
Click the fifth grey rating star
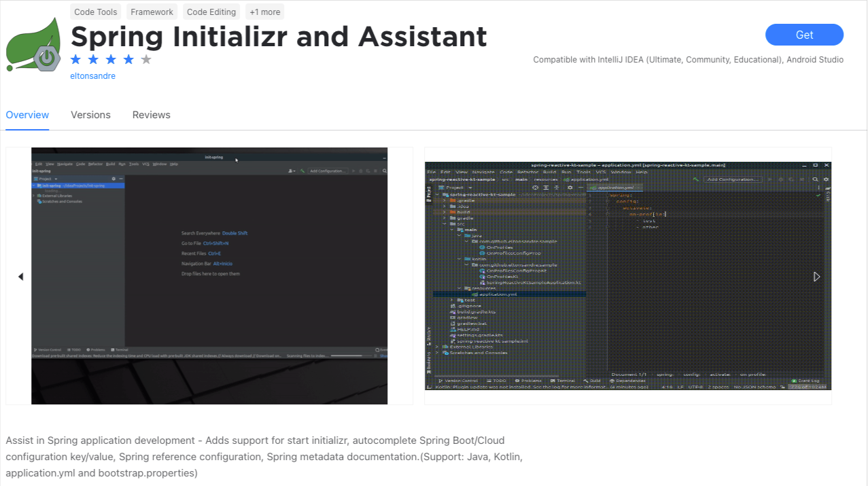(x=146, y=59)
